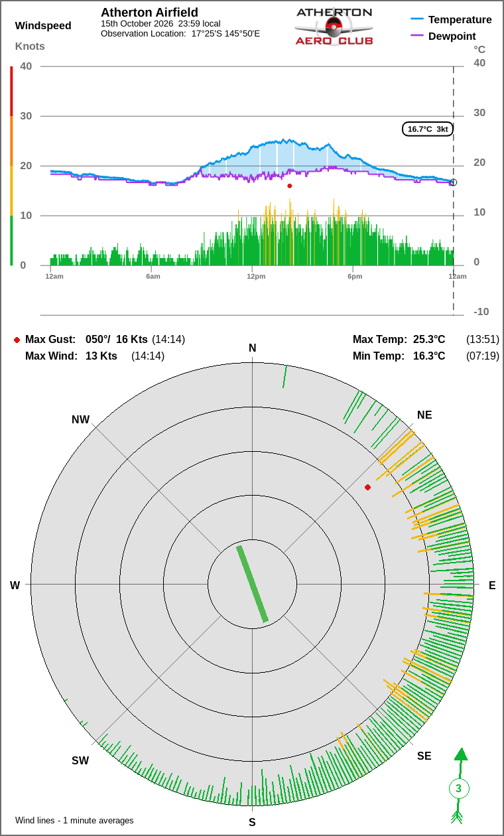Click the NE compass label

tap(424, 415)
